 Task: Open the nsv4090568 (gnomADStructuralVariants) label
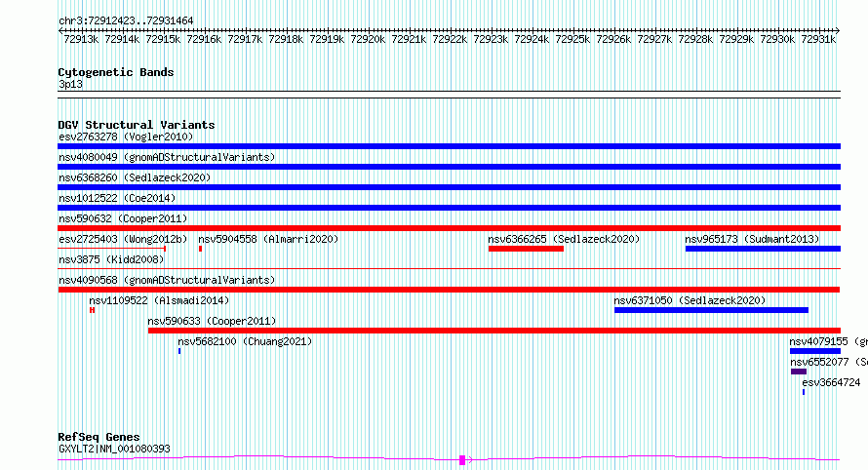pos(167,280)
